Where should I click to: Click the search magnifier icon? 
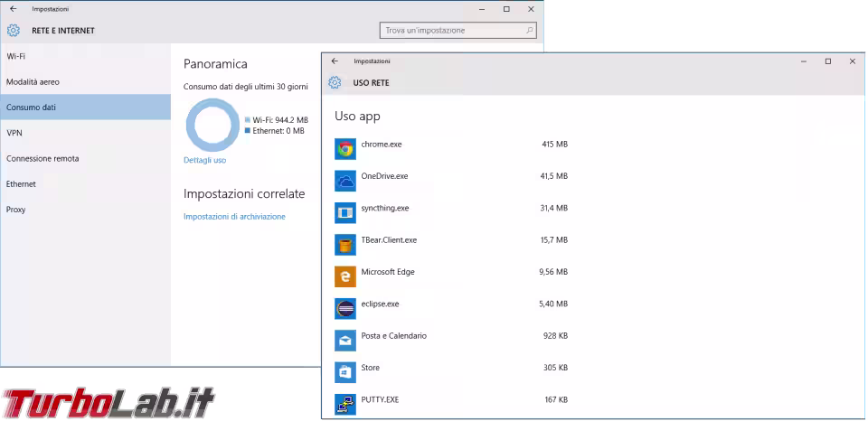click(x=529, y=31)
